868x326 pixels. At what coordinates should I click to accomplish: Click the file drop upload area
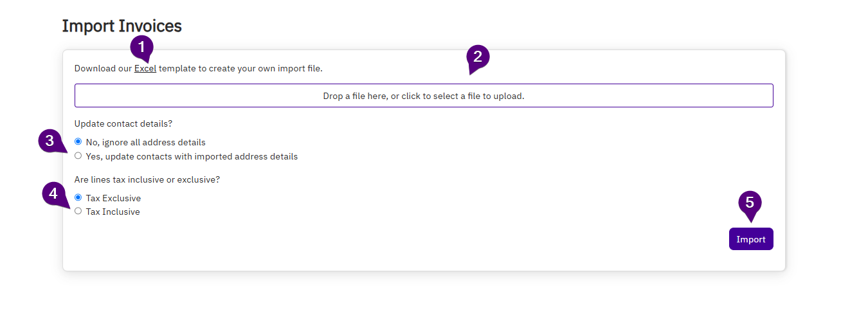424,96
